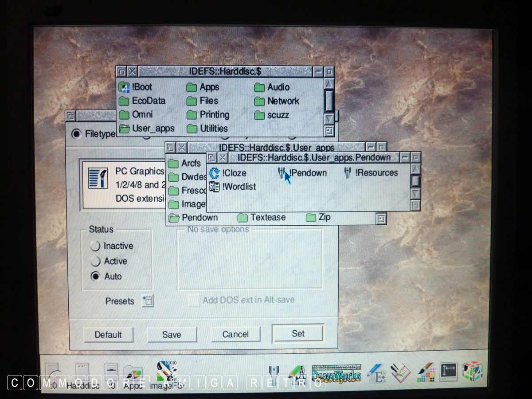Open the !Resources item
Screen dimensions: 532x399
point(348,173)
